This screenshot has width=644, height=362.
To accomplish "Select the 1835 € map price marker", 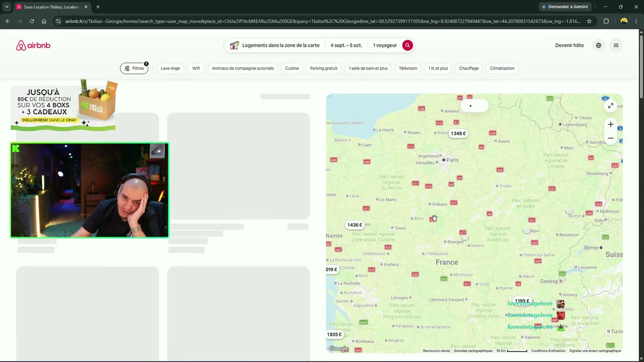I will (x=334, y=334).
